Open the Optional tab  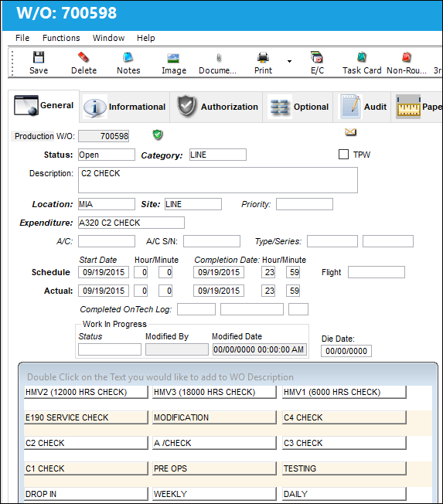point(298,107)
